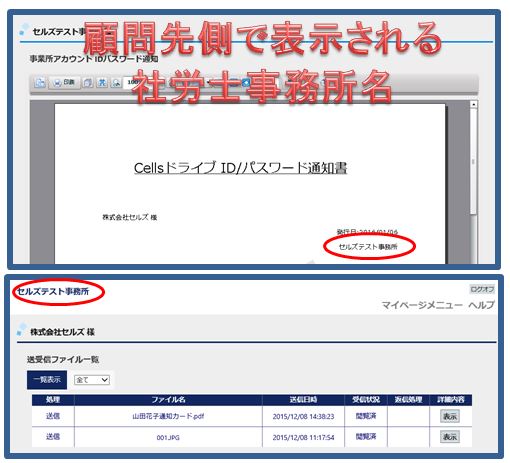Click the vertical scrollbar thumb of the viewer
This screenshot has width=510, height=463.
click(x=473, y=161)
